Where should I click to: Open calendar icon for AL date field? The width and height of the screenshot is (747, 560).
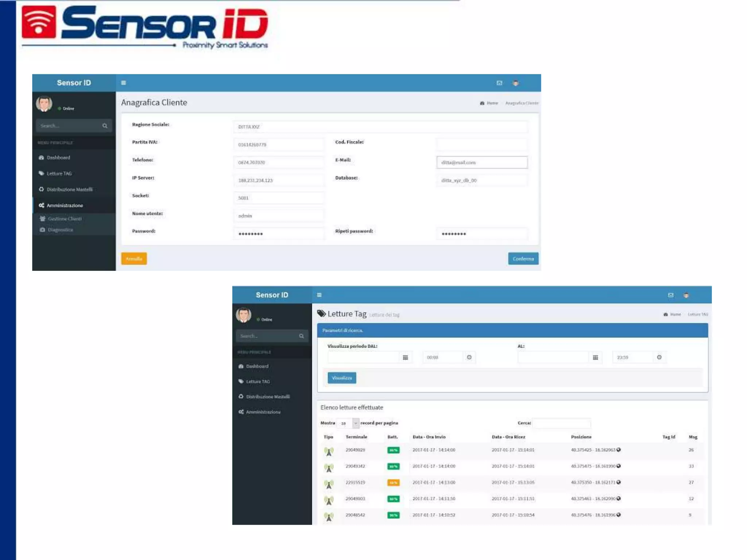595,357
